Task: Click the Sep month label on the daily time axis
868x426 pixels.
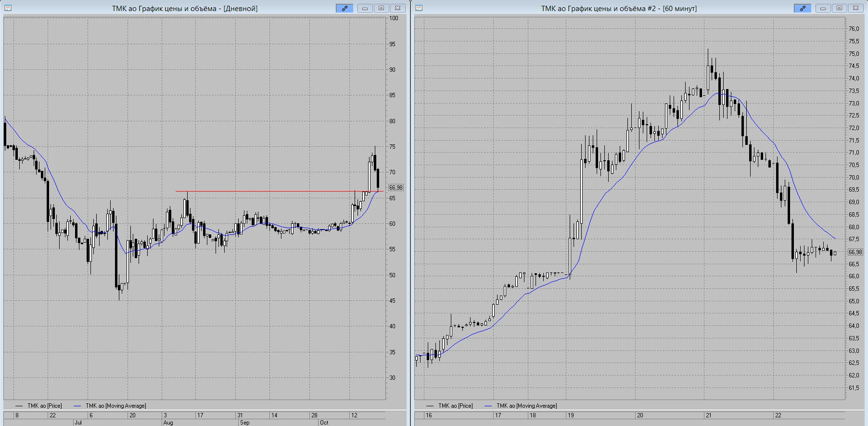Action: click(x=244, y=423)
